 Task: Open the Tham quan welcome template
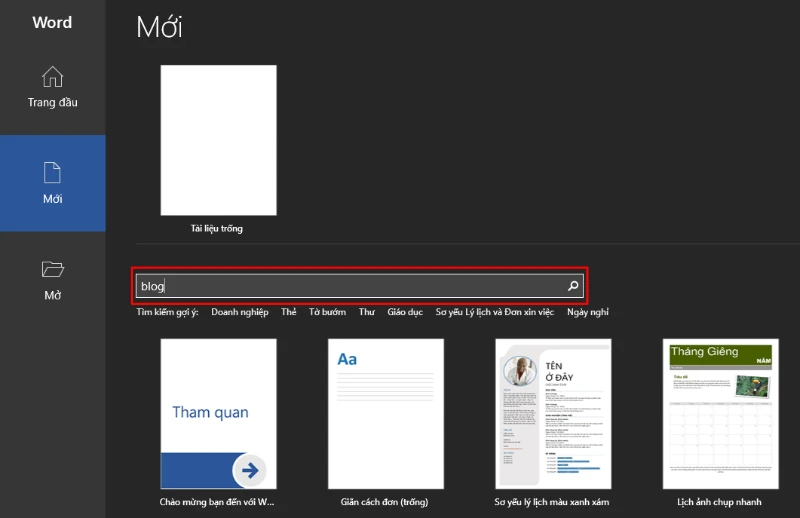coord(218,414)
